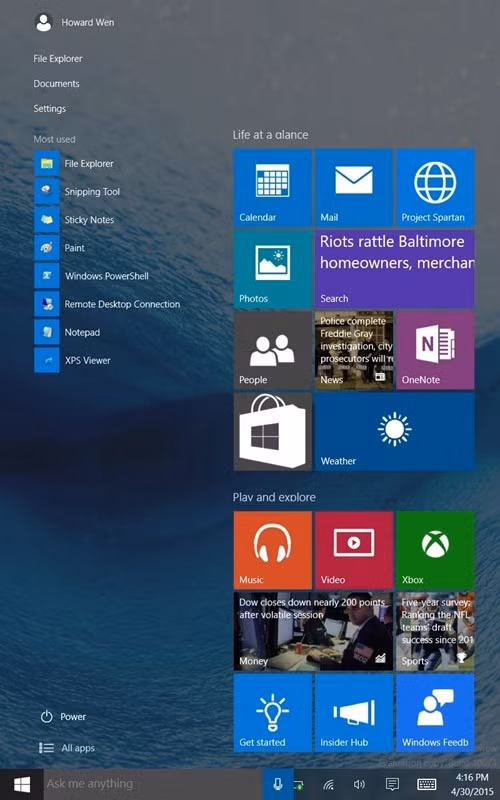Open Money tile about Dow closing

(313, 632)
